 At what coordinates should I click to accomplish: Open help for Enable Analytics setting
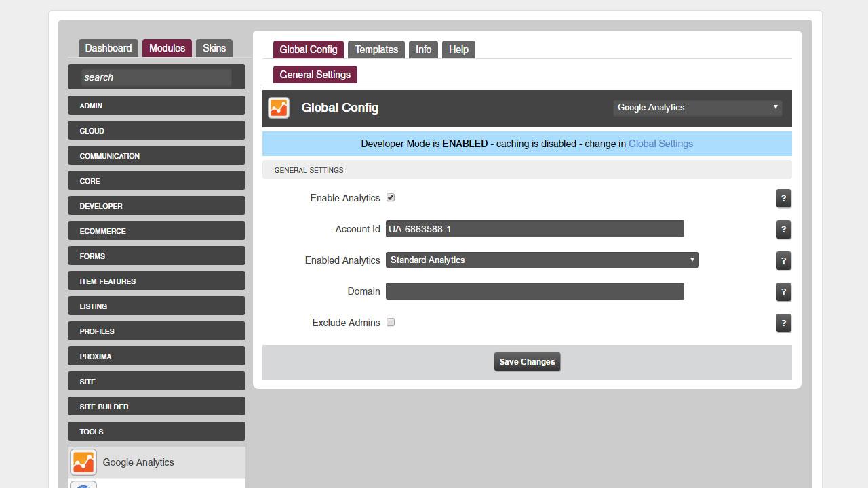(x=783, y=198)
